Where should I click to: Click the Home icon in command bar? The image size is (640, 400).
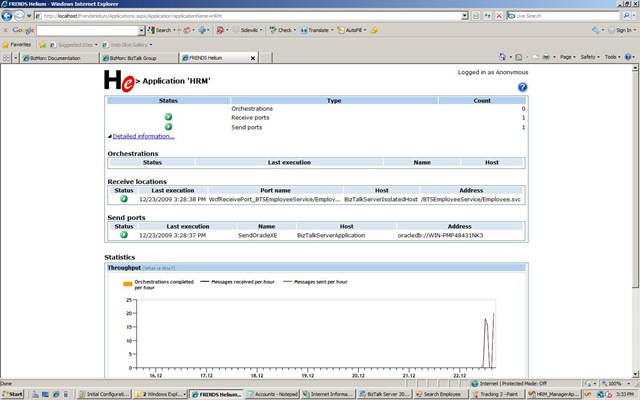pos(502,57)
